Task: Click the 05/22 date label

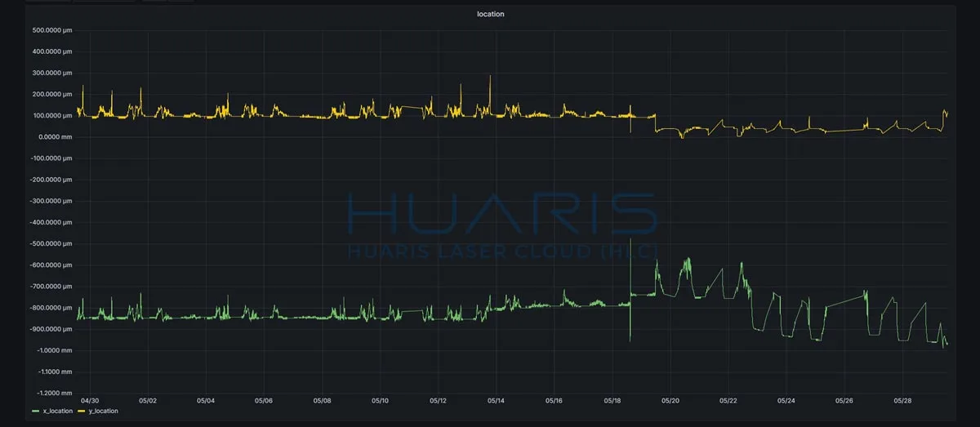Action: (728, 401)
